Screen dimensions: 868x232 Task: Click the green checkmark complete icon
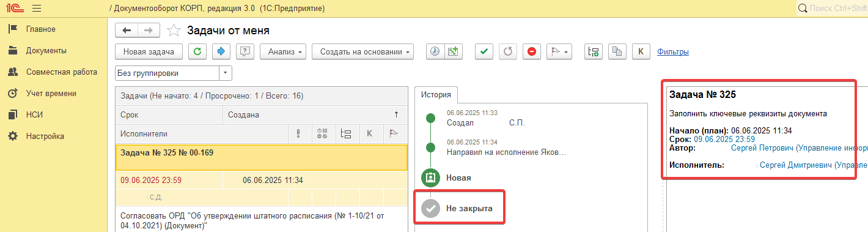click(484, 52)
